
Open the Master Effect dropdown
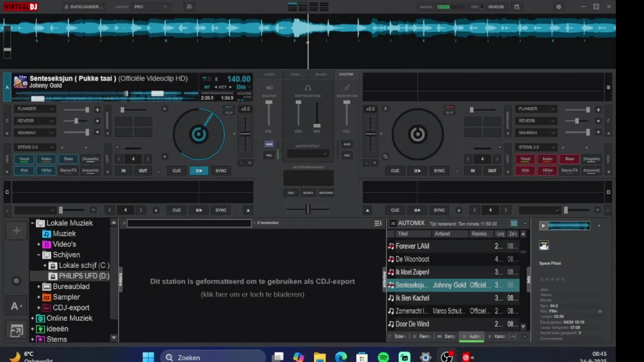click(x=308, y=154)
